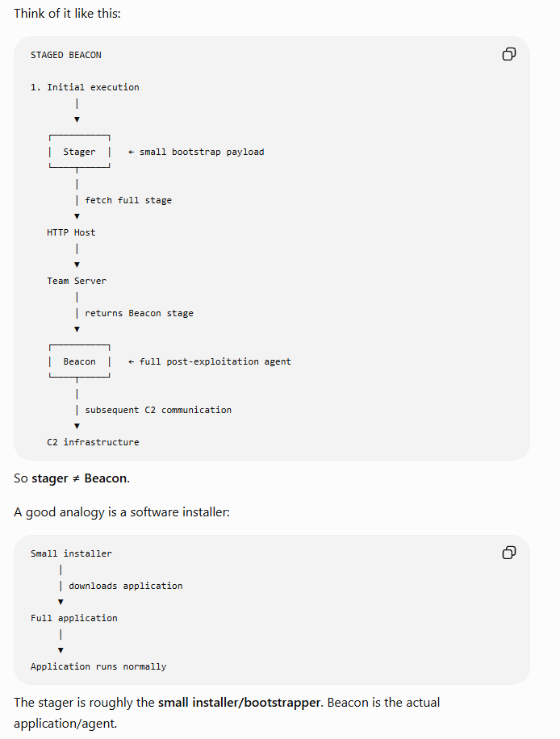
Task: Click 'subsequent C2 communication' label
Action: click(158, 410)
